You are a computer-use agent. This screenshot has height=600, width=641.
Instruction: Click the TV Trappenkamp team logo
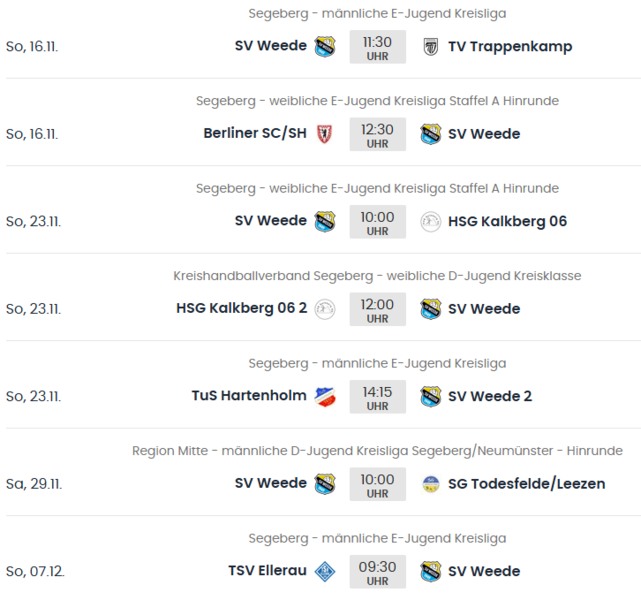point(431,47)
